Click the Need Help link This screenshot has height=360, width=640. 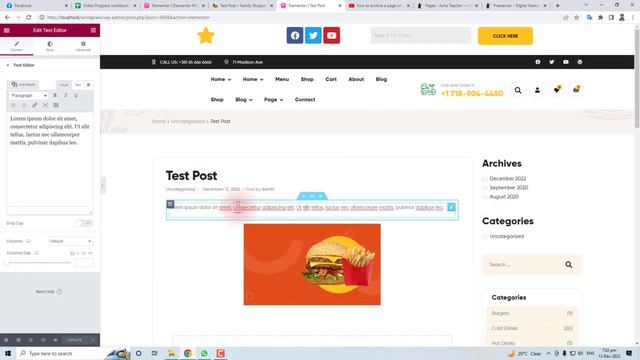(x=49, y=292)
